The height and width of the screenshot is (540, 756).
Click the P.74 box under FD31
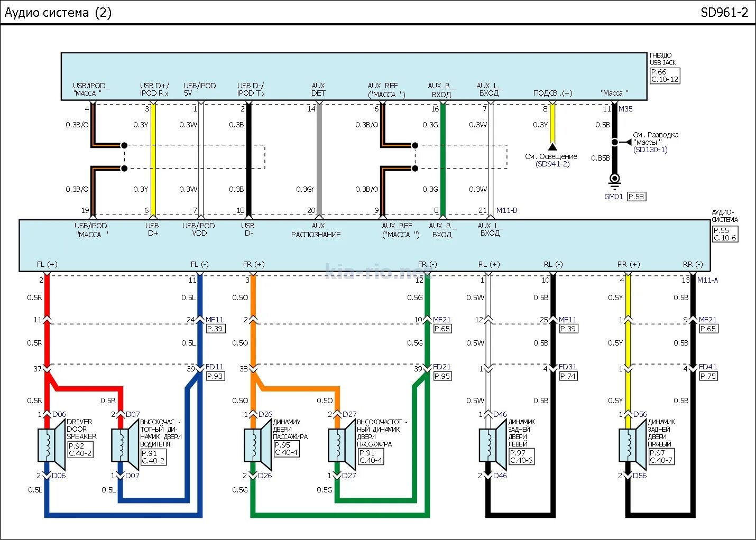click(x=568, y=376)
